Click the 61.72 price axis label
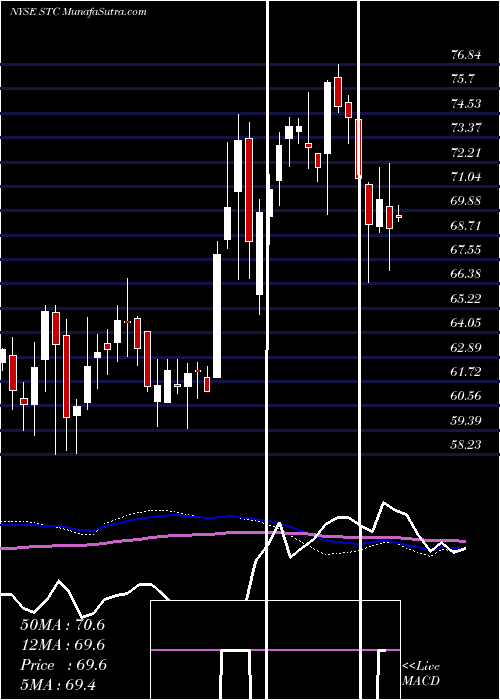This screenshot has width=500, height=700. click(466, 371)
